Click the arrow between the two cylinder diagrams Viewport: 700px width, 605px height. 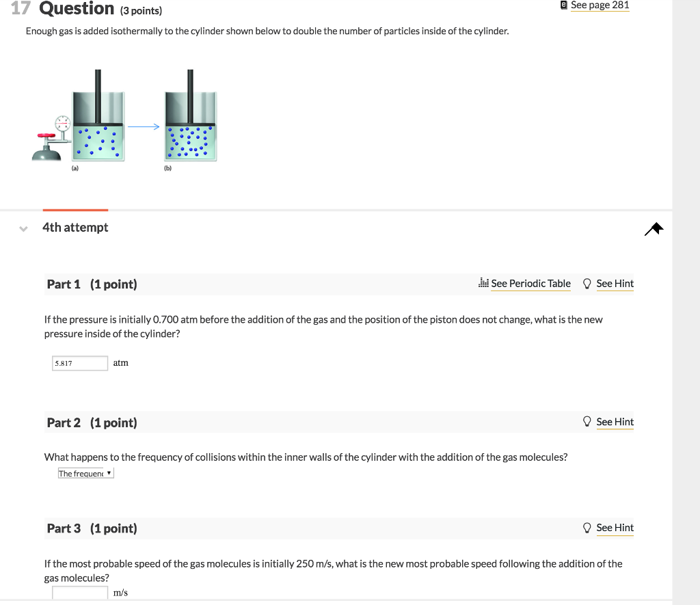[144, 126]
